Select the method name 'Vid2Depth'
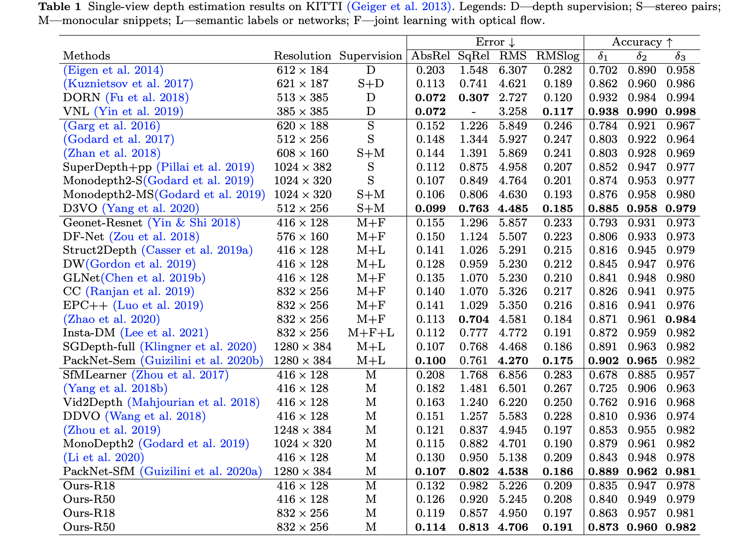This screenshot has width=756, height=537. coord(93,403)
